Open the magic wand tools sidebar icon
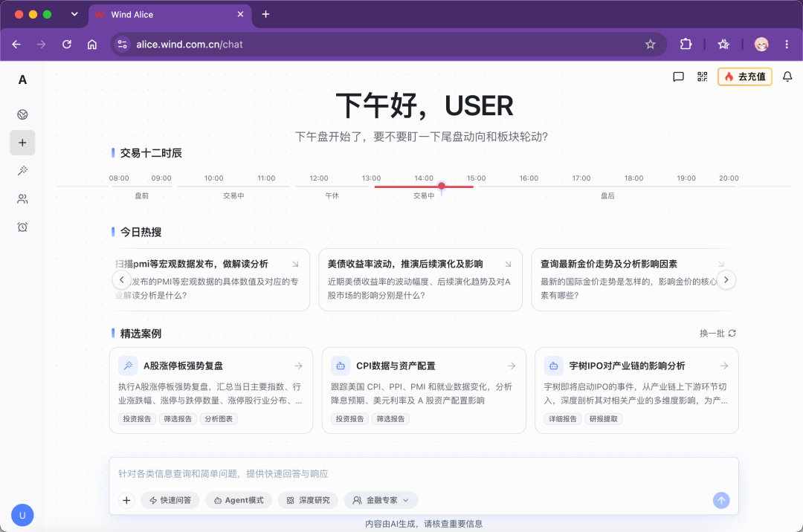Image resolution: width=803 pixels, height=532 pixels. (x=22, y=171)
